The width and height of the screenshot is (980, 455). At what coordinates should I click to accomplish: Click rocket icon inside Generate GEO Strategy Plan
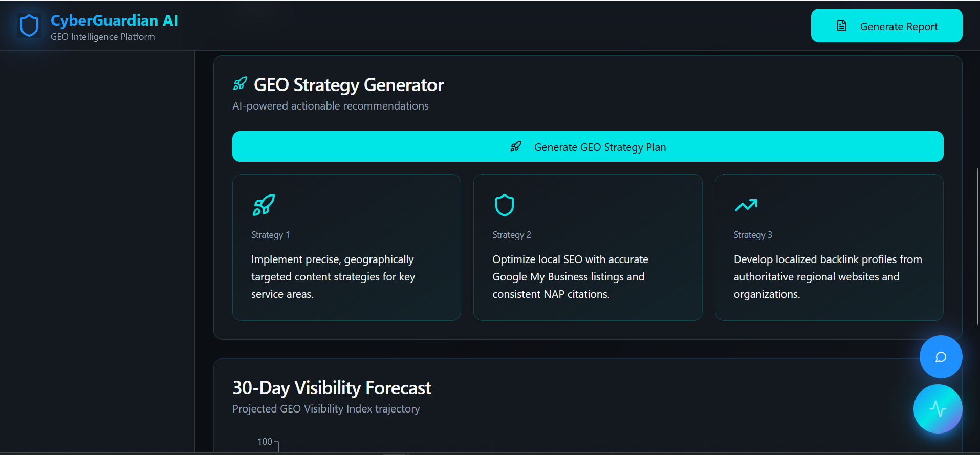(516, 147)
